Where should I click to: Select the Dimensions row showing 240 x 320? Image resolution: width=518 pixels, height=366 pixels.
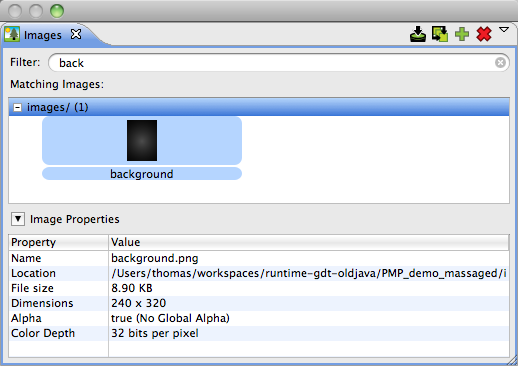pyautogui.click(x=259, y=303)
